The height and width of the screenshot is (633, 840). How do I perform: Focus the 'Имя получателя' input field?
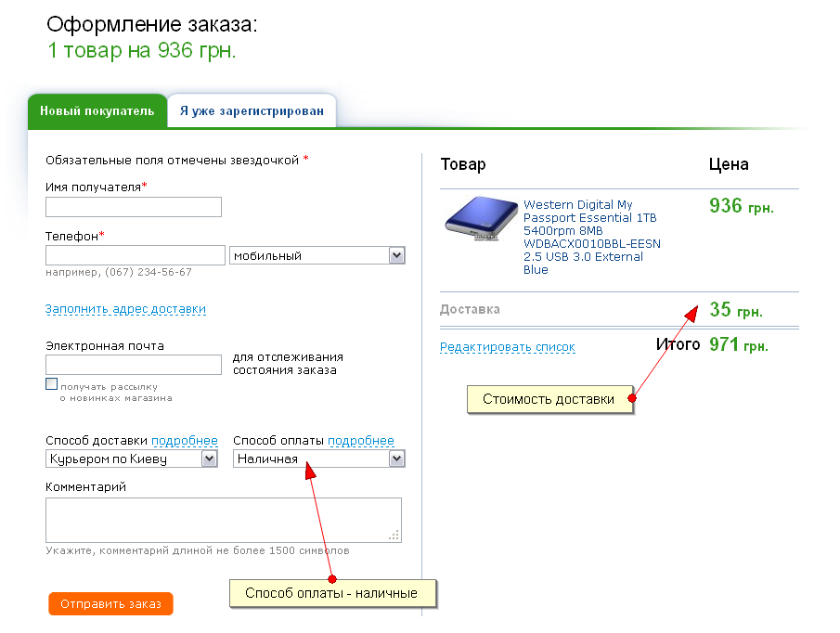(133, 207)
